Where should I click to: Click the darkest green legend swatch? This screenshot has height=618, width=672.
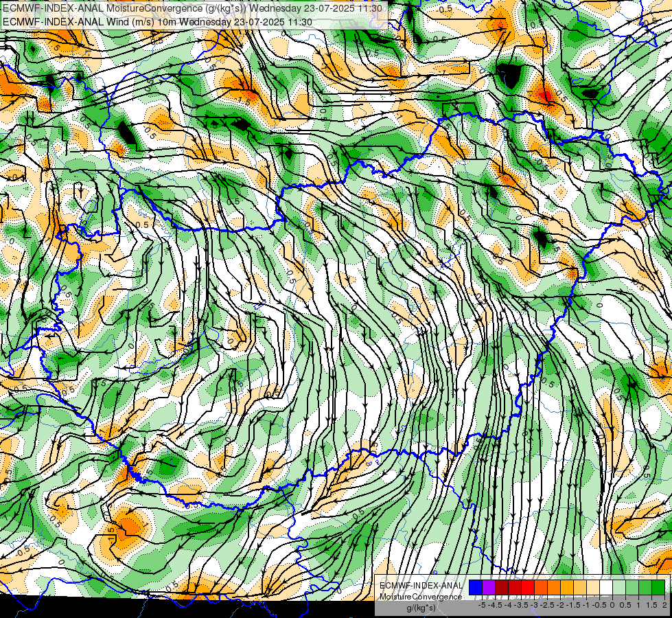[x=658, y=588]
